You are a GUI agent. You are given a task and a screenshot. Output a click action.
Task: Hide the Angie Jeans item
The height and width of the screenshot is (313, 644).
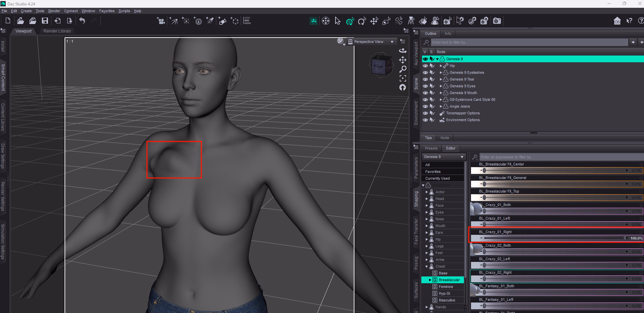point(425,106)
